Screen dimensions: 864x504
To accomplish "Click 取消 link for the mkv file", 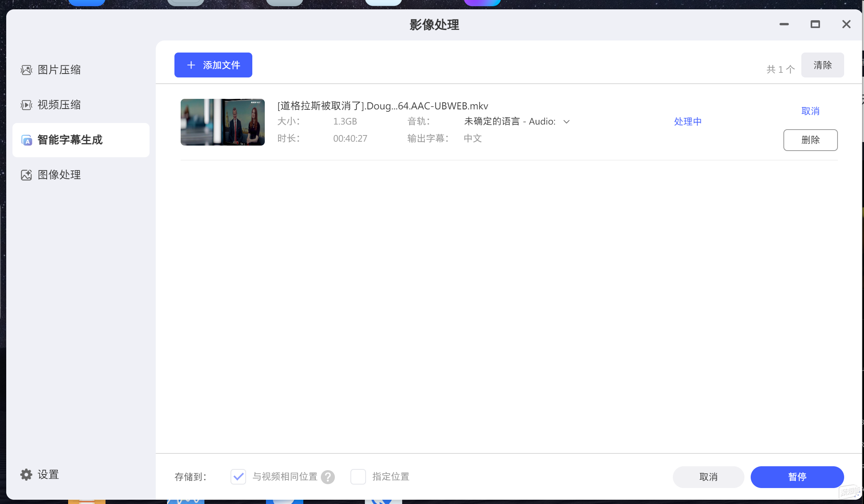I will (811, 111).
